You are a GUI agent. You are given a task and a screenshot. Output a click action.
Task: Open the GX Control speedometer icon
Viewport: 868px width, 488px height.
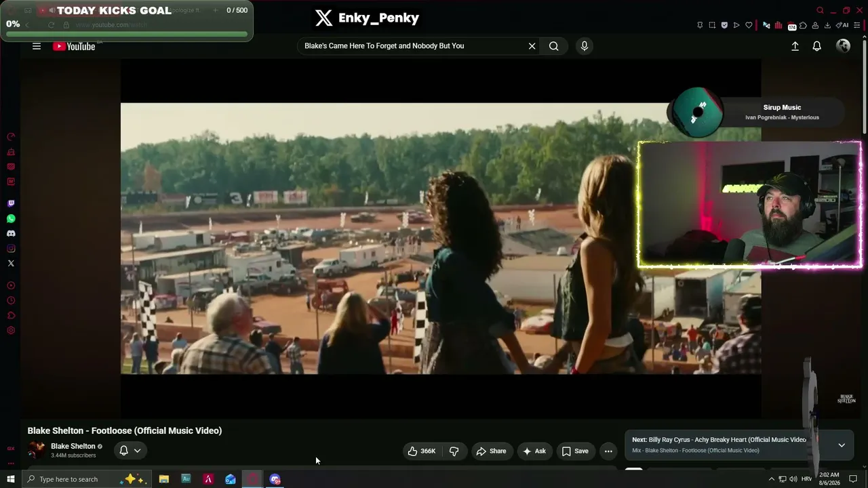pyautogui.click(x=11, y=137)
